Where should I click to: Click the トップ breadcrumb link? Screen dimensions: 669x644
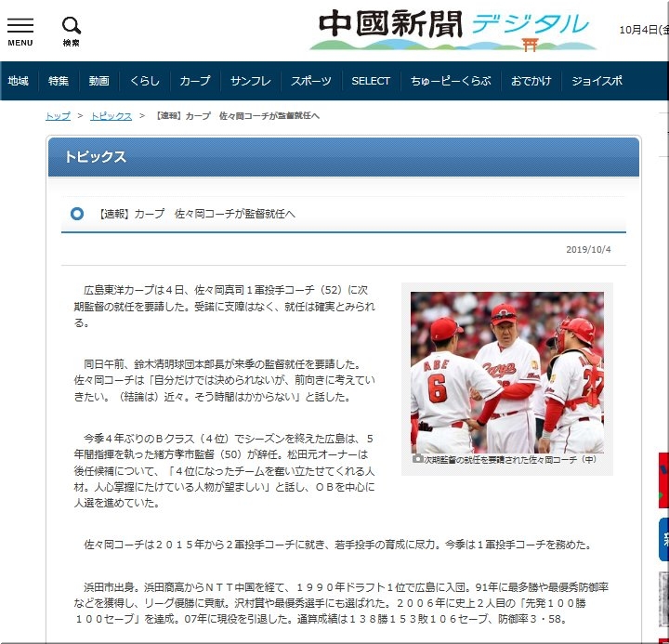(58, 116)
